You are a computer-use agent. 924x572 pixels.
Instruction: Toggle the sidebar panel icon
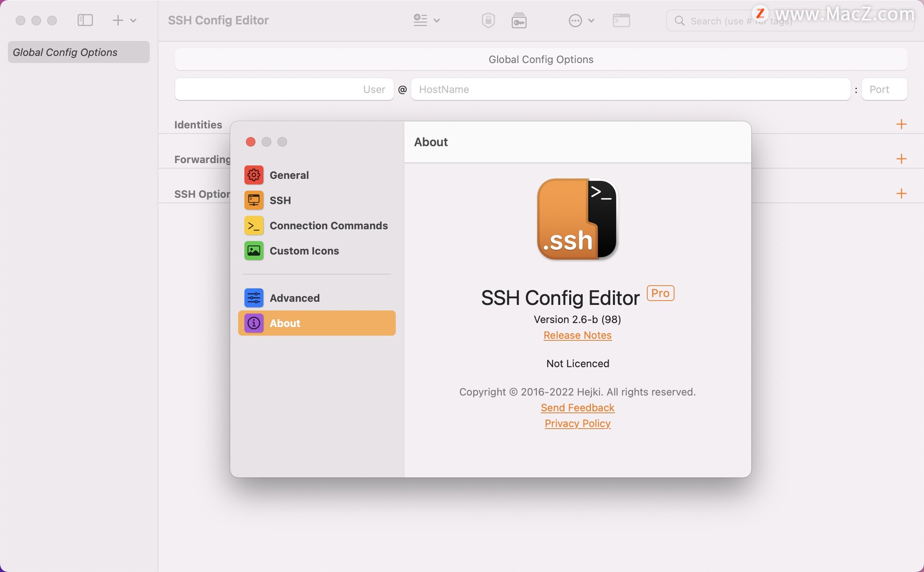pyautogui.click(x=85, y=20)
